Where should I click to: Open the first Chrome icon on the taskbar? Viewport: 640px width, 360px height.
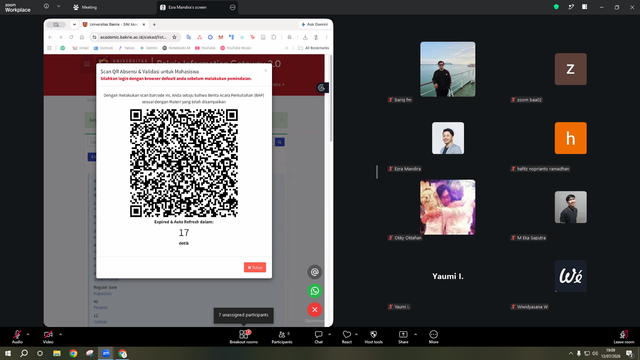tap(73, 353)
